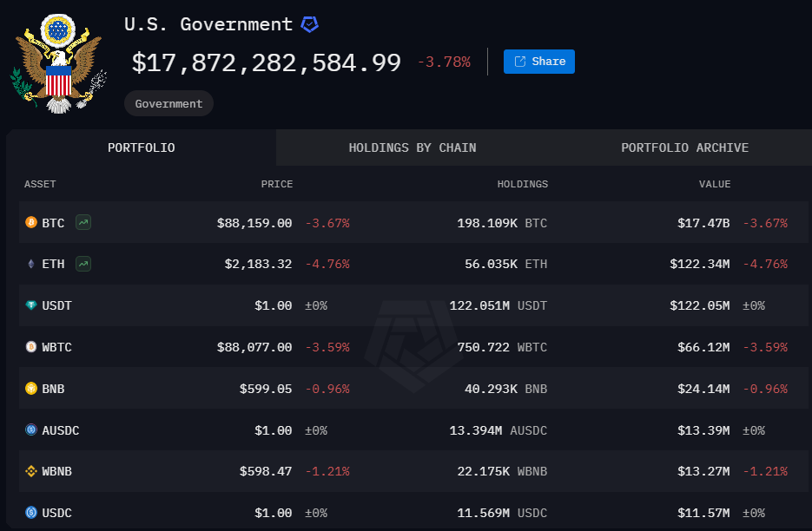Open the Portfolio Archive tab
This screenshot has height=531, width=812.
pyautogui.click(x=684, y=147)
